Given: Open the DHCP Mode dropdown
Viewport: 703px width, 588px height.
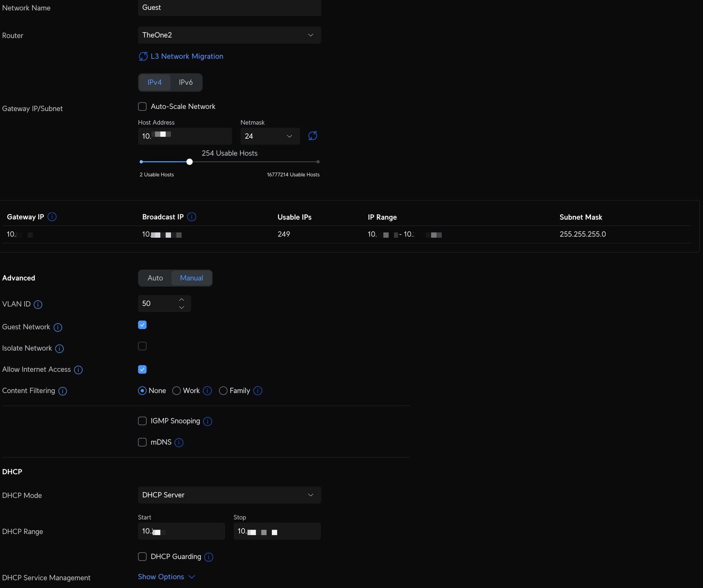Looking at the screenshot, I should pyautogui.click(x=229, y=495).
